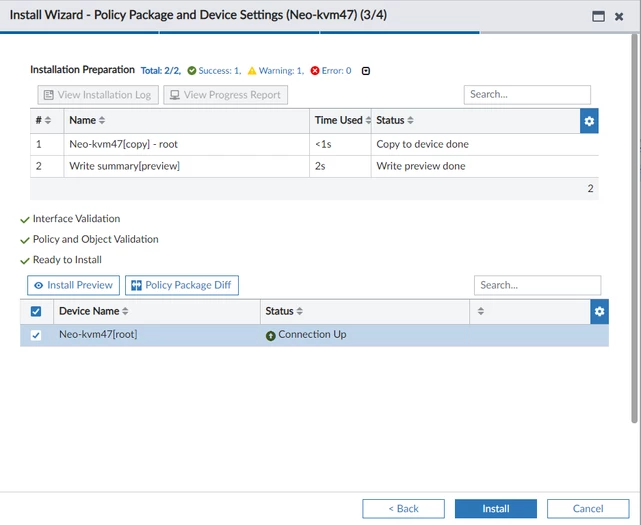Click the Write preview done status
This screenshot has width=641, height=525.
tap(421, 166)
